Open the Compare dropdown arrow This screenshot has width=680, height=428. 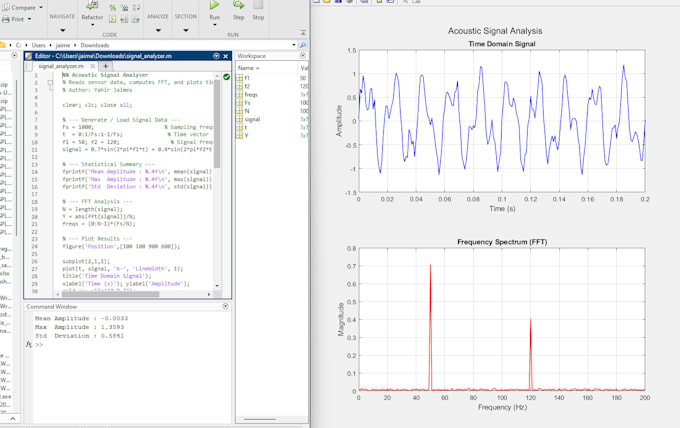tap(41, 7)
